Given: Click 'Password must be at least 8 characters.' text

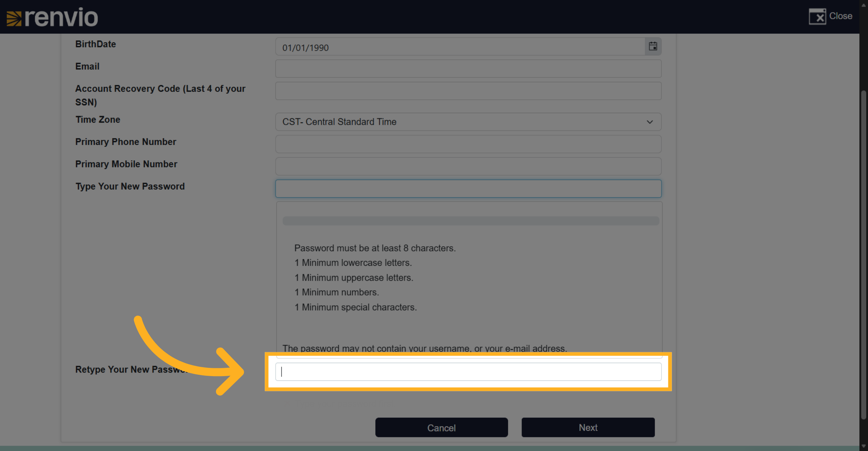Looking at the screenshot, I should pos(375,248).
